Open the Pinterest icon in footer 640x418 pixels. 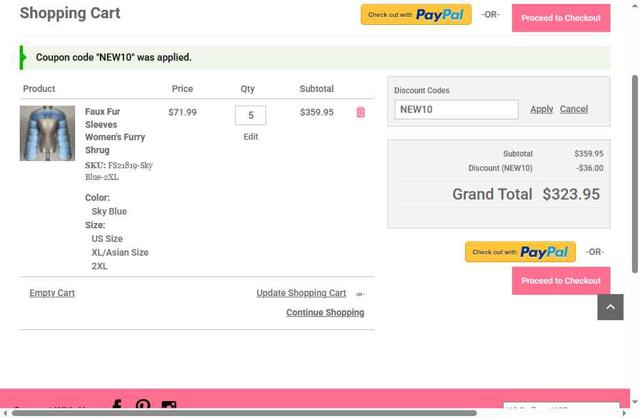coord(143,404)
